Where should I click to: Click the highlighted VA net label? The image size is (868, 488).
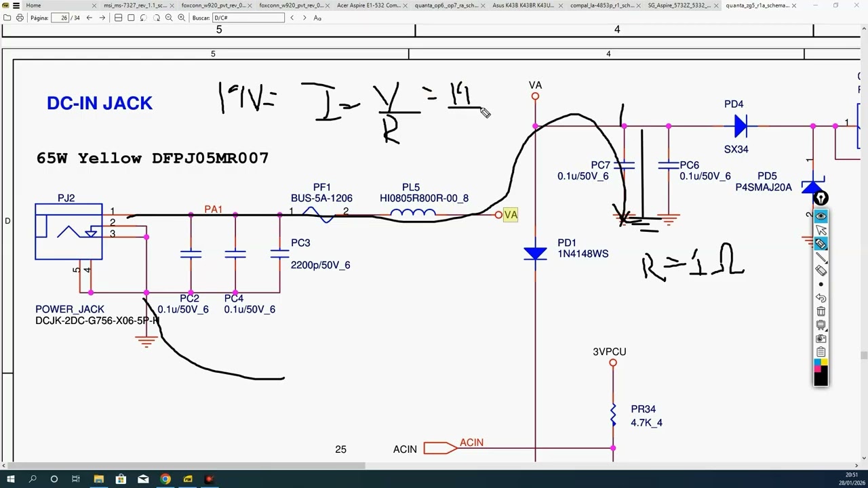(511, 215)
